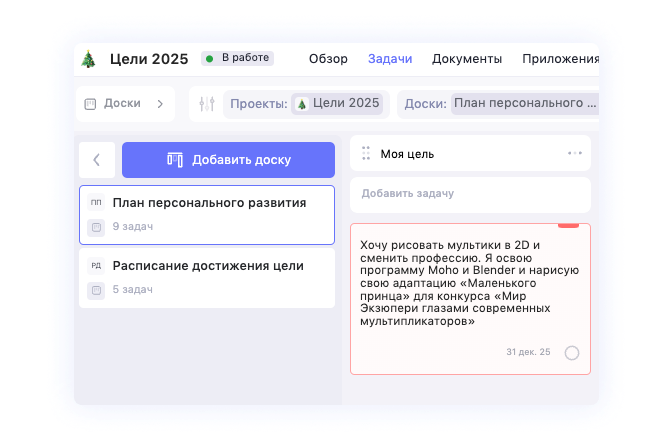Open the three-dot menu of Моя цель
The width and height of the screenshot is (672, 448).
click(x=575, y=153)
